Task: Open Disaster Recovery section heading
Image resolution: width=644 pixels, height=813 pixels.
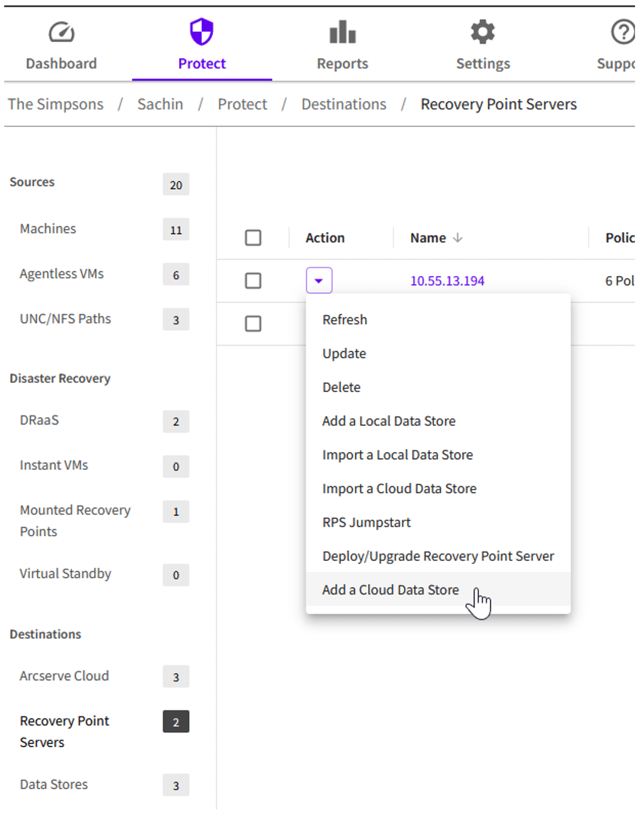Action: (x=60, y=379)
